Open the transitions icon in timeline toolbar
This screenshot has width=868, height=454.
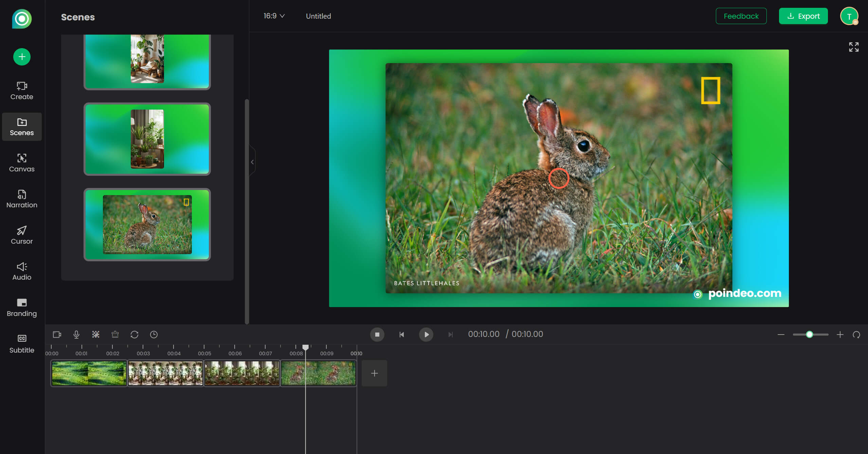click(x=95, y=335)
